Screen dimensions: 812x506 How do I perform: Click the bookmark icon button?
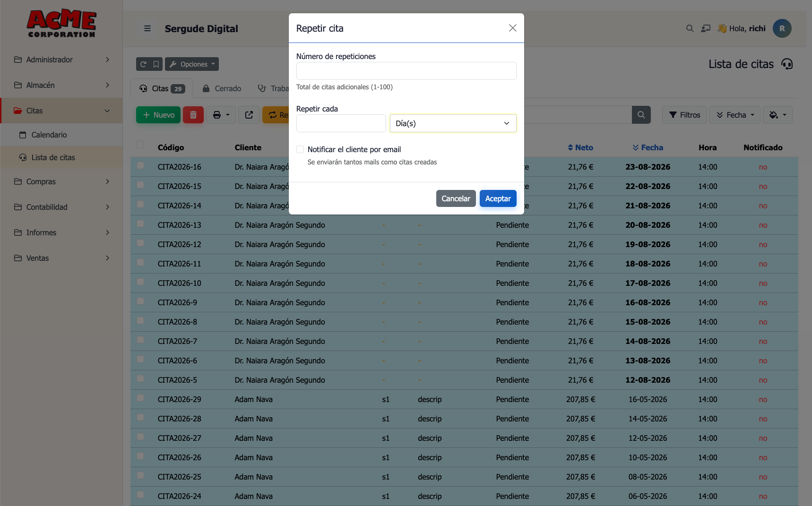156,64
